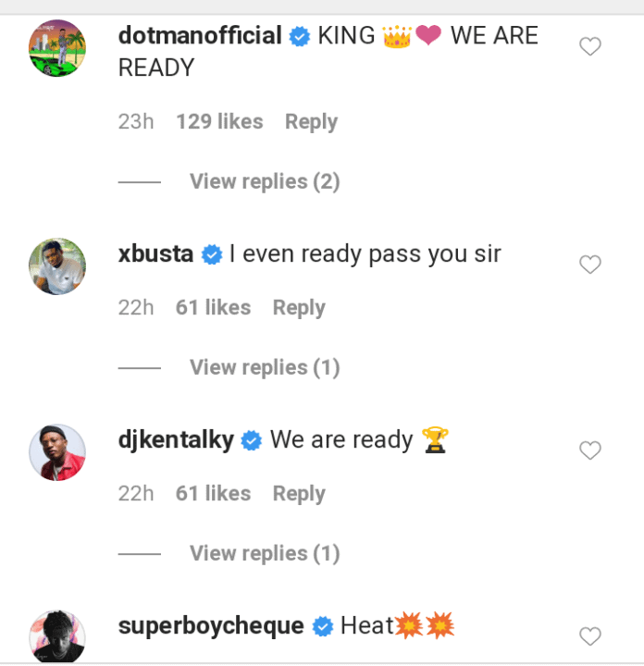The width and height of the screenshot is (644, 666).
Task: Open dotmanofficial's profile picture
Action: [x=57, y=48]
